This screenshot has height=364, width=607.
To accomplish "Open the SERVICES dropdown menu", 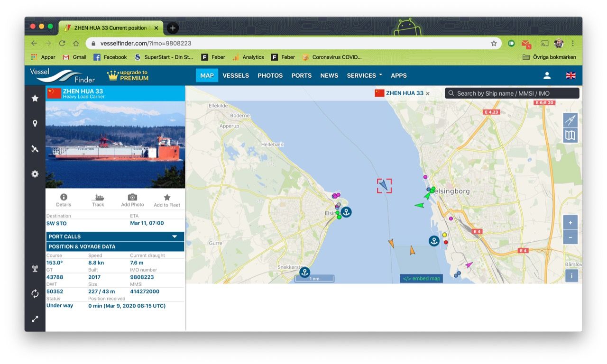I will [x=364, y=75].
